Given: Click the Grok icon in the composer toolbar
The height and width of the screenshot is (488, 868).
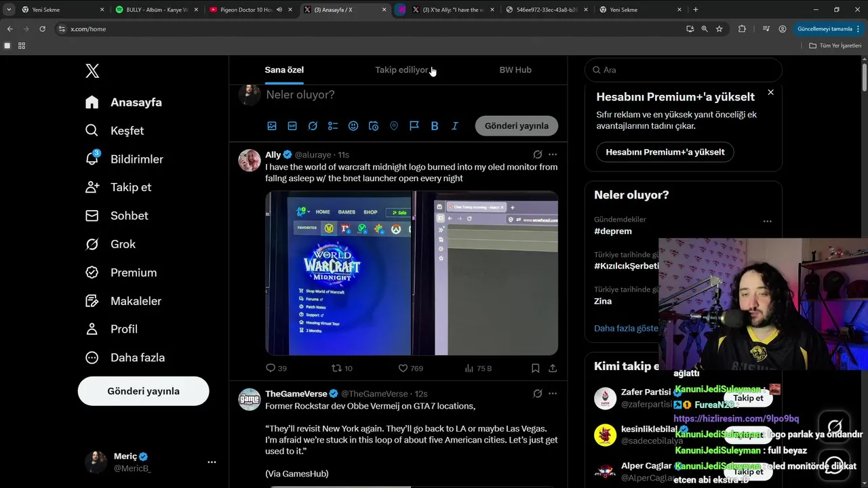Looking at the screenshot, I should click(x=313, y=126).
